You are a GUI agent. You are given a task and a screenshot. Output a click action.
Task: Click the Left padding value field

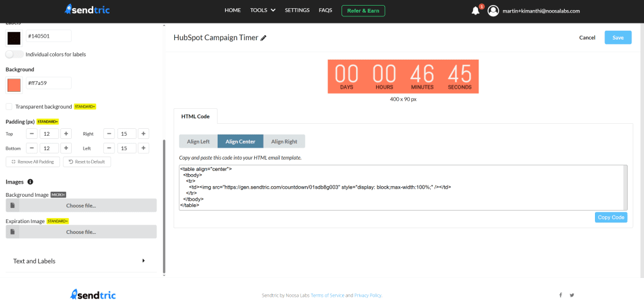coord(126,148)
